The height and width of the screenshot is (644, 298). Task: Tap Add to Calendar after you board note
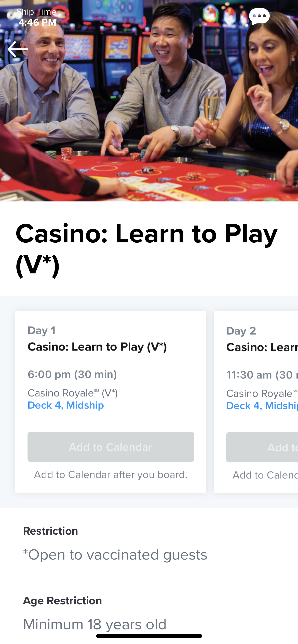111,475
